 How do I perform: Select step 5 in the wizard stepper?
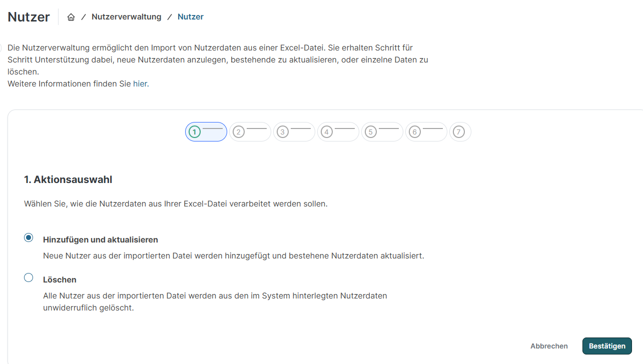[x=371, y=132]
